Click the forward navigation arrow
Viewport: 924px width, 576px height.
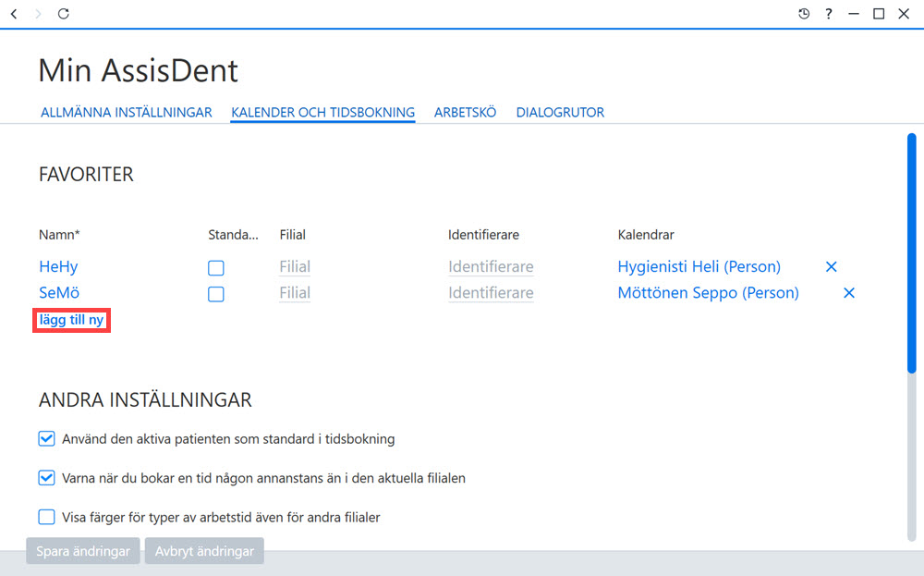pyautogui.click(x=38, y=14)
